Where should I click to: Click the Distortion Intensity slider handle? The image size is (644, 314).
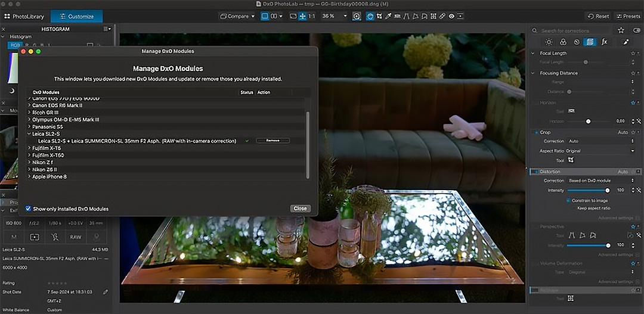pyautogui.click(x=607, y=191)
